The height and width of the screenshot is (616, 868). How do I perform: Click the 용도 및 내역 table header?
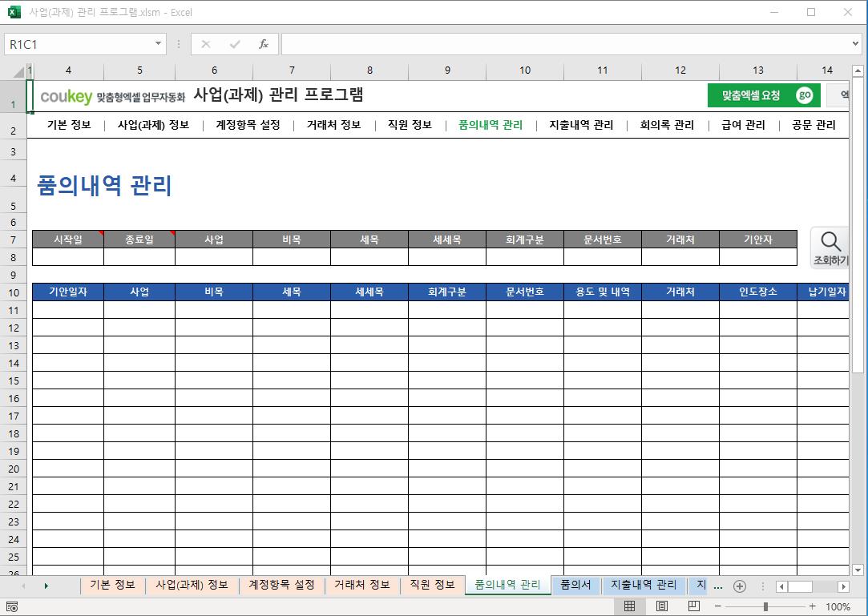(602, 292)
